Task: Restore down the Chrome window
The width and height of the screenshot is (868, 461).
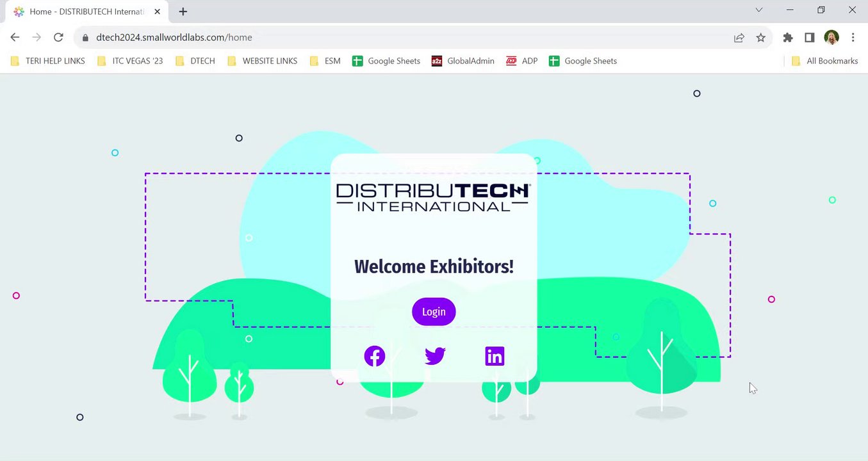Action: coord(821,10)
